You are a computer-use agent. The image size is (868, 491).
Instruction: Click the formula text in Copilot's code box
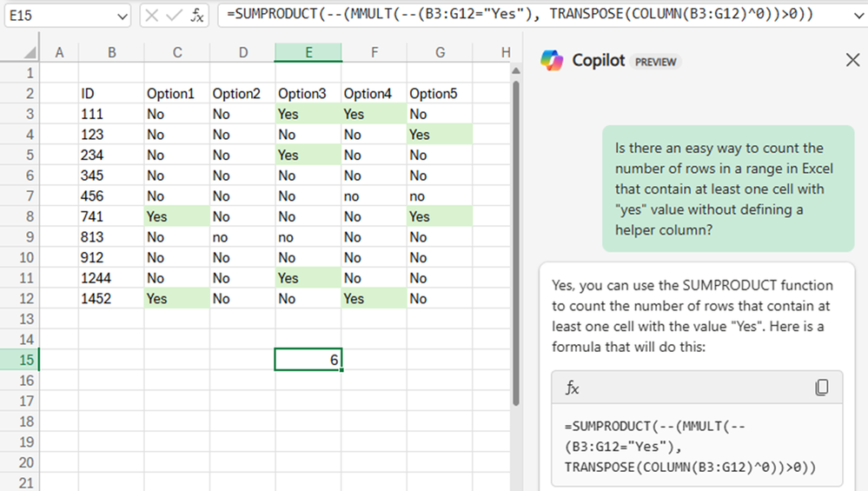pyautogui.click(x=690, y=447)
